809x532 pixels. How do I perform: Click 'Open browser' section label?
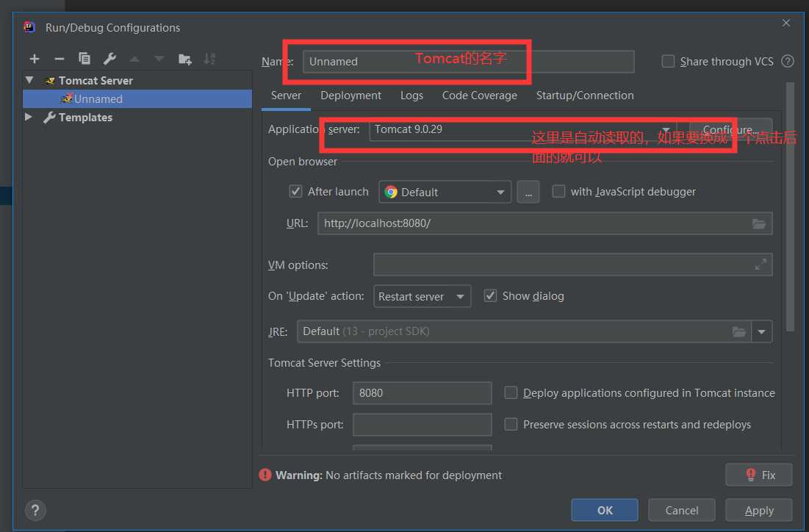pyautogui.click(x=302, y=162)
